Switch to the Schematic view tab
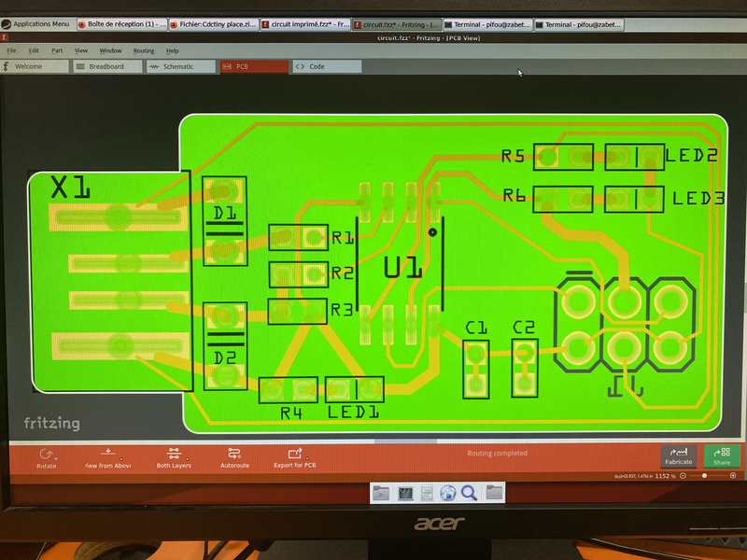This screenshot has width=747, height=560. coord(177,67)
